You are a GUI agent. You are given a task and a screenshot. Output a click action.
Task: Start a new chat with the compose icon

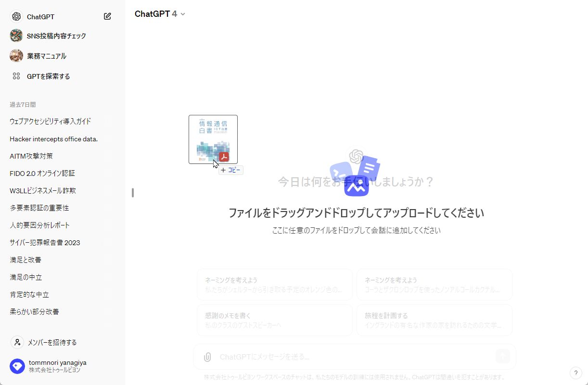coord(107,16)
